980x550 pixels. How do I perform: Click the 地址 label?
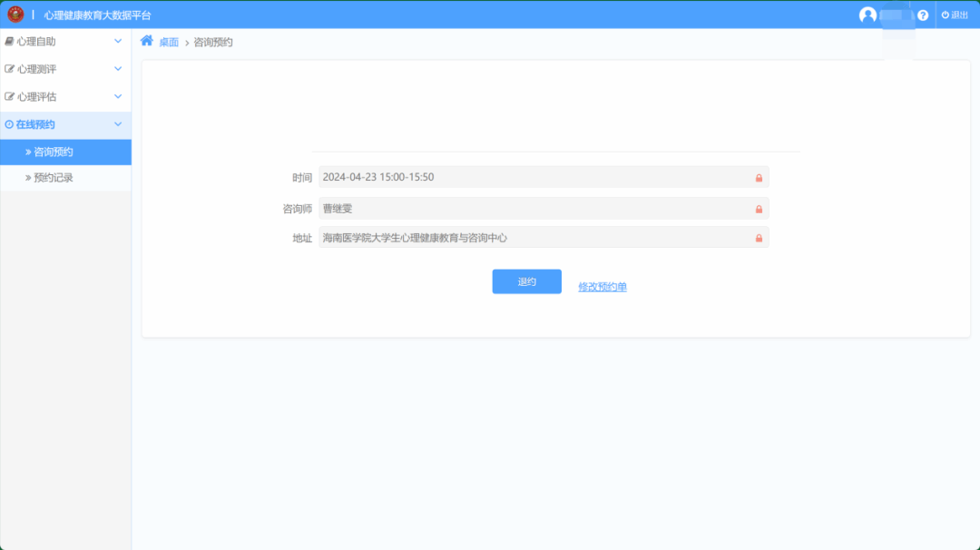[x=302, y=238]
